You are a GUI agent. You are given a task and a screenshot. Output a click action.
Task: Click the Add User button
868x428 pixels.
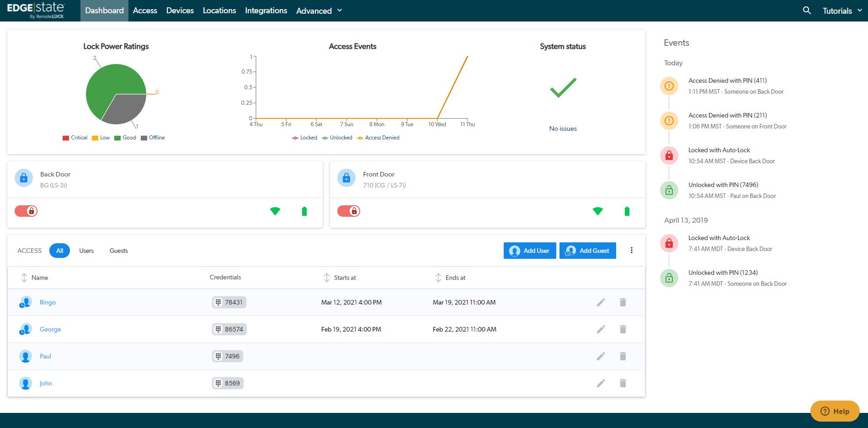(x=529, y=251)
